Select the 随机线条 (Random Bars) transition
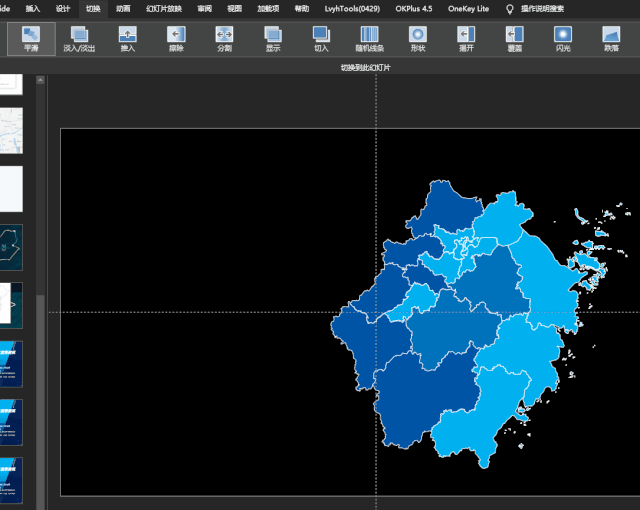 point(369,39)
